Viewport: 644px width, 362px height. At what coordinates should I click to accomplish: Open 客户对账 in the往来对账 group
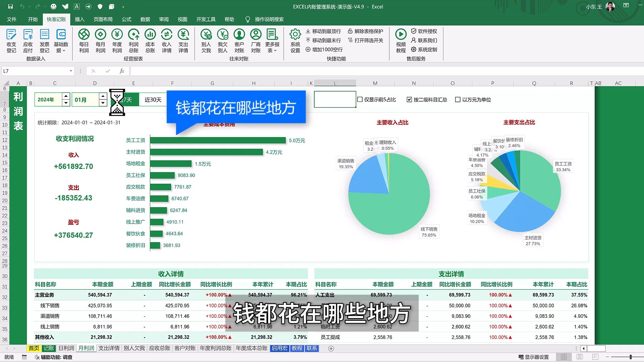(x=239, y=40)
